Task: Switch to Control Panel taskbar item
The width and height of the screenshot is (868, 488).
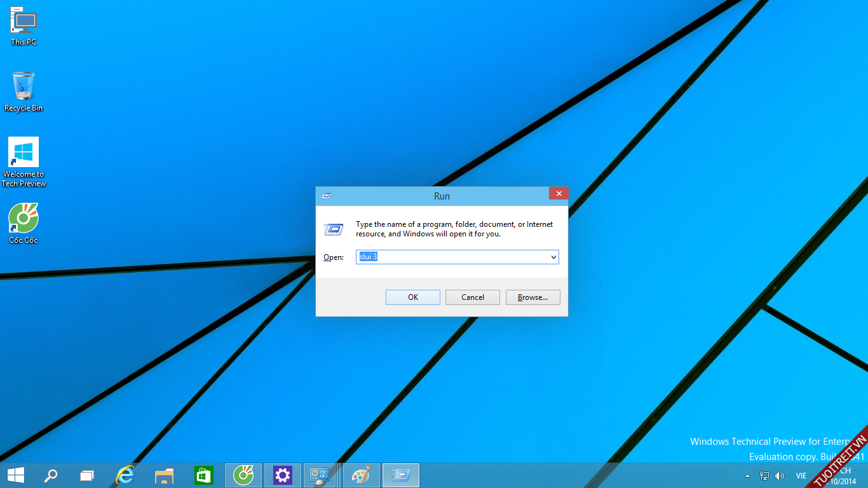Action: pos(319,475)
